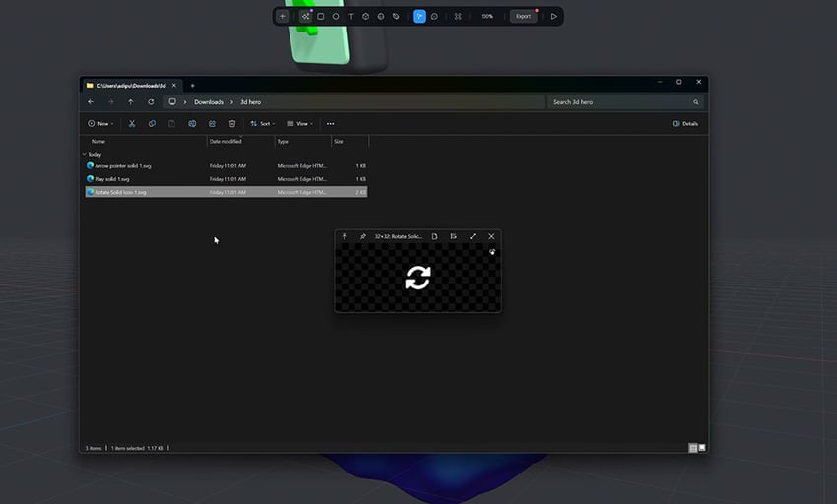Open the See more three-dot menu

pos(331,123)
